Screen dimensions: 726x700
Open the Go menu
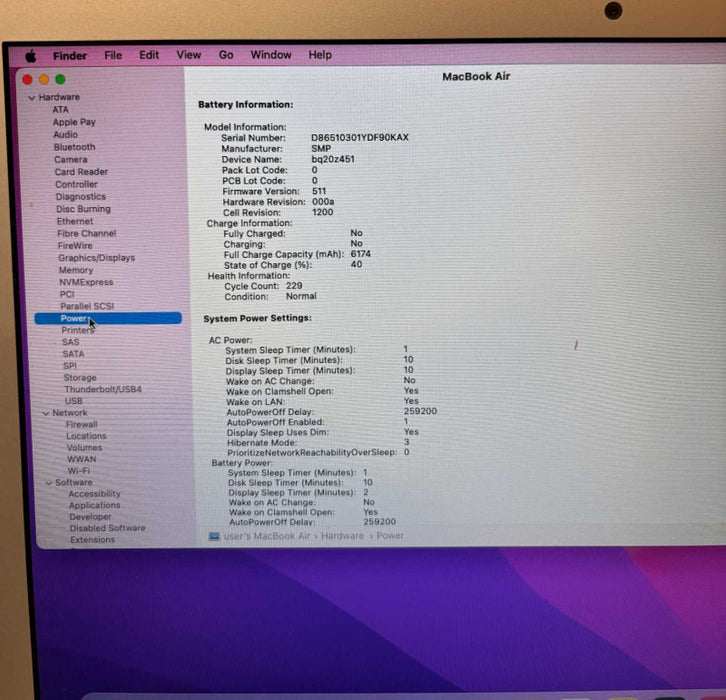coord(225,55)
